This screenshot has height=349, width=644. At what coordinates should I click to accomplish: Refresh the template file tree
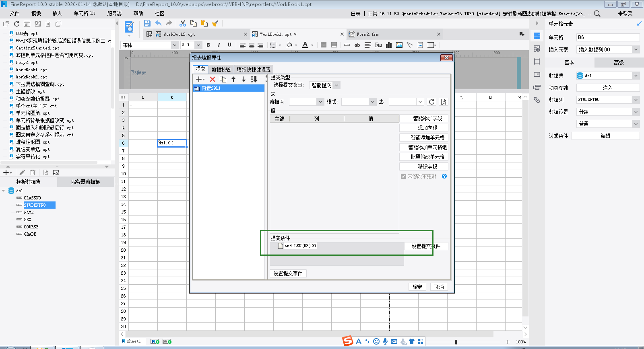tap(17, 24)
